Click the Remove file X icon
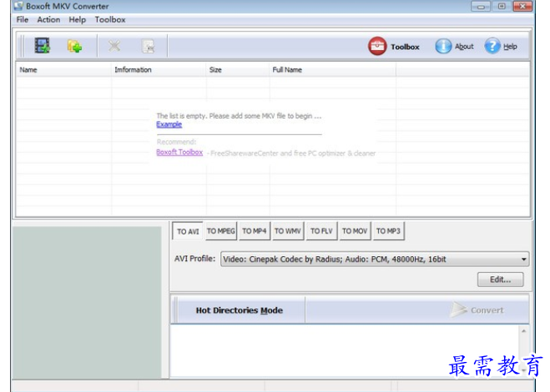Image resolution: width=550 pixels, height=392 pixels. [x=114, y=46]
